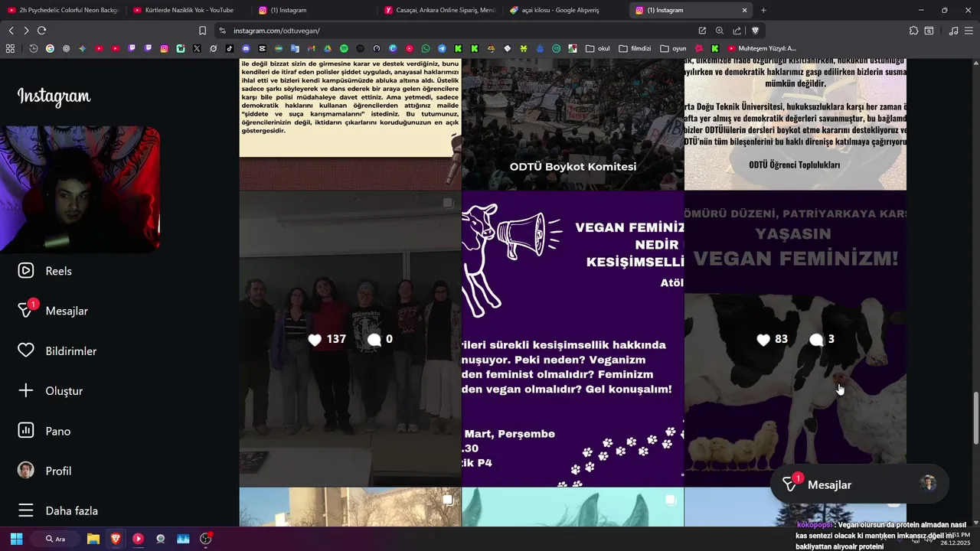Open the red media player taskbar icon
This screenshot has width=980, height=551.
138,539
